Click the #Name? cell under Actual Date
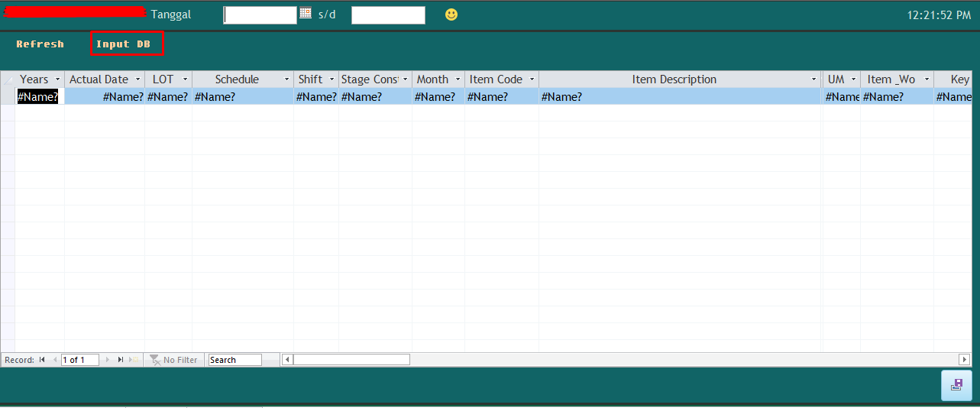 (105, 96)
